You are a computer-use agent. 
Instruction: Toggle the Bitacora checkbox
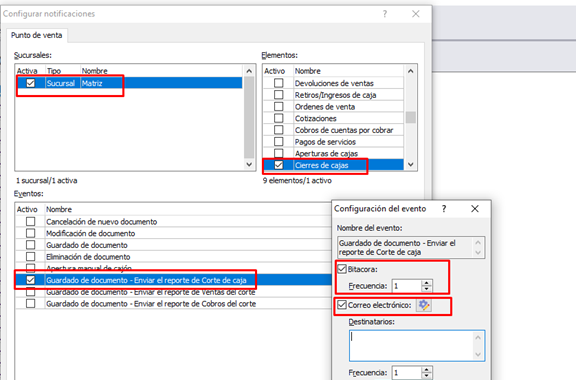click(x=342, y=269)
